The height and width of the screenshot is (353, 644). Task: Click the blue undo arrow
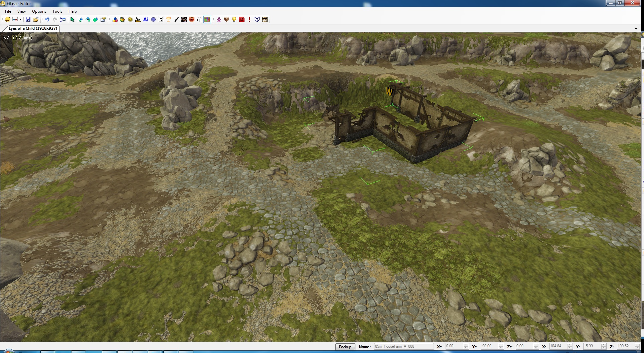(x=47, y=20)
